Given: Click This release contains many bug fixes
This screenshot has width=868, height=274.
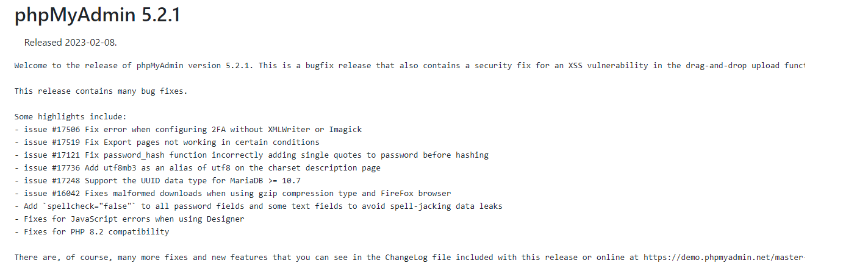Looking at the screenshot, I should click(101, 91).
